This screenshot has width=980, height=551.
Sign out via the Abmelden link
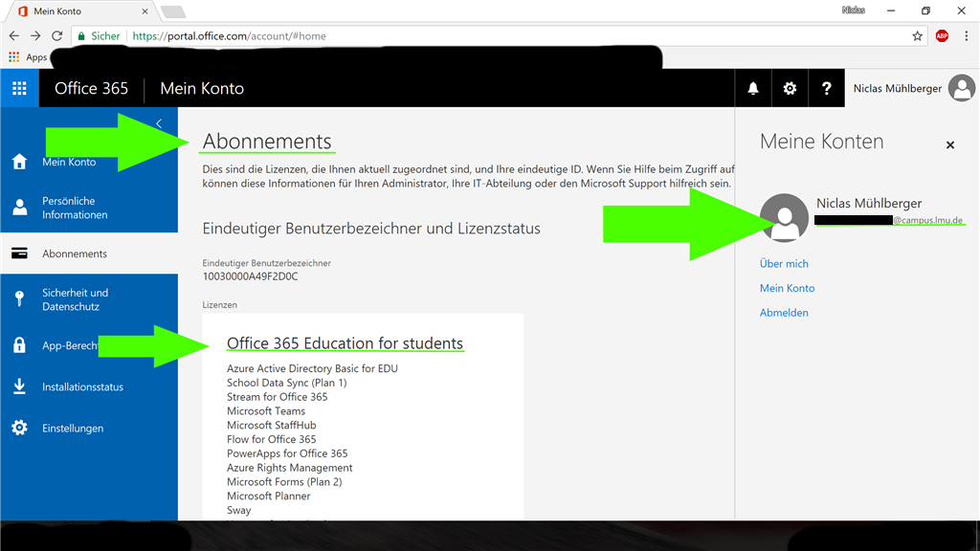click(x=784, y=313)
